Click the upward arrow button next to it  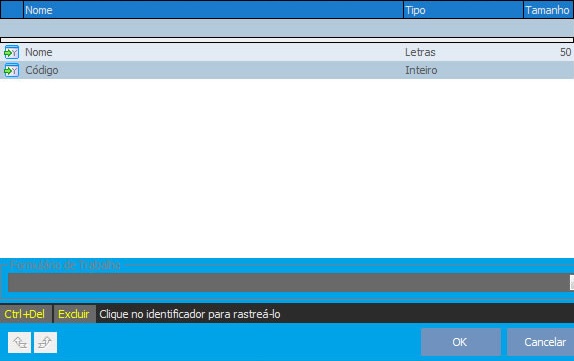point(45,342)
